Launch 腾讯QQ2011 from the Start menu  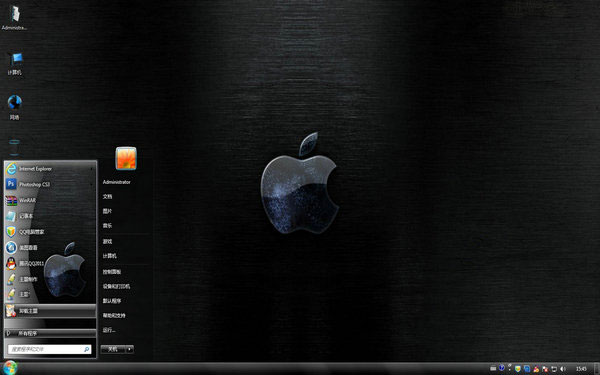coord(50,263)
